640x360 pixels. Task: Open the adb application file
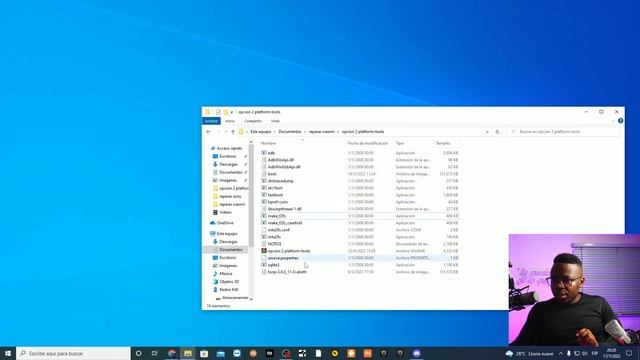(271, 153)
